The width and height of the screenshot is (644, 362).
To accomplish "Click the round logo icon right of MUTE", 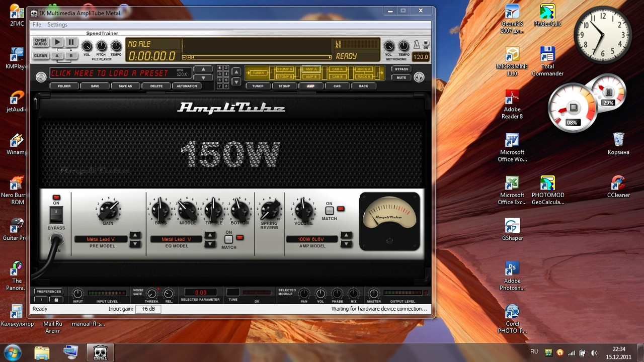I will point(419,77).
